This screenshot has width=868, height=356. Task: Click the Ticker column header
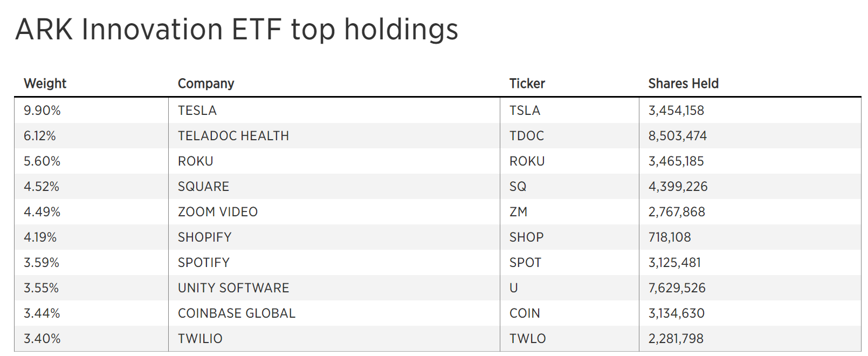tap(527, 84)
